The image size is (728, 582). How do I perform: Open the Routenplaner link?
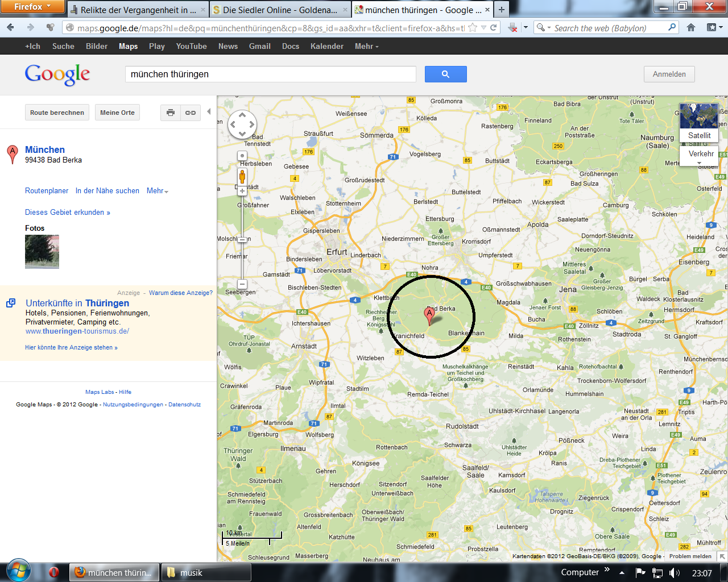[47, 191]
